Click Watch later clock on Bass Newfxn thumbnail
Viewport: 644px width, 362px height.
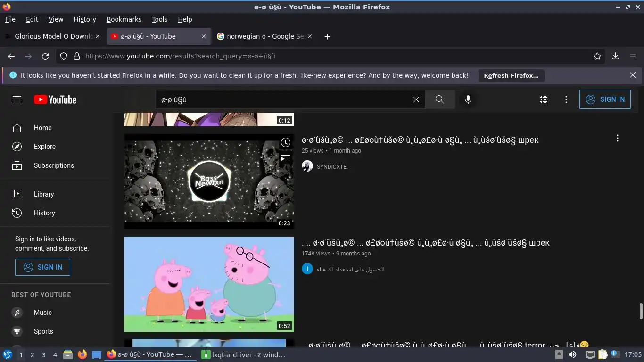pos(286,142)
